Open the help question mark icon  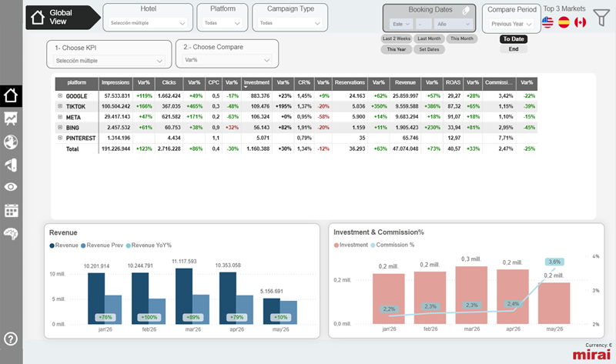click(x=11, y=339)
